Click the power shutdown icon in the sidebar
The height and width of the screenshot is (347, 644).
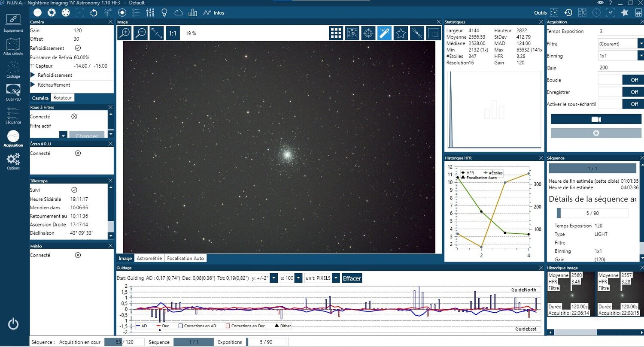pyautogui.click(x=13, y=324)
